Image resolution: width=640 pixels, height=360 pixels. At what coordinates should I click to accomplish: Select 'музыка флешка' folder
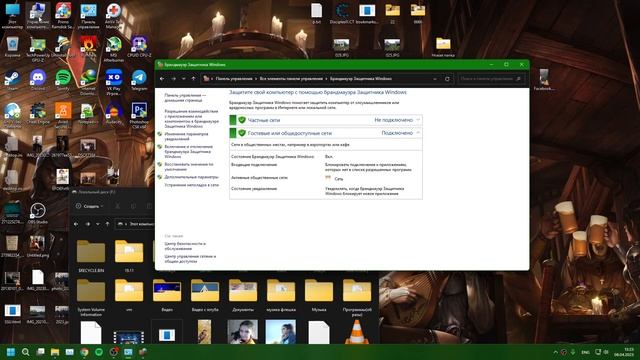[281, 295]
